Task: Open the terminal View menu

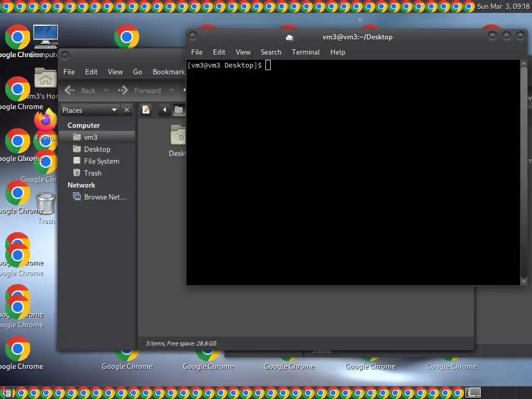Action: (243, 52)
